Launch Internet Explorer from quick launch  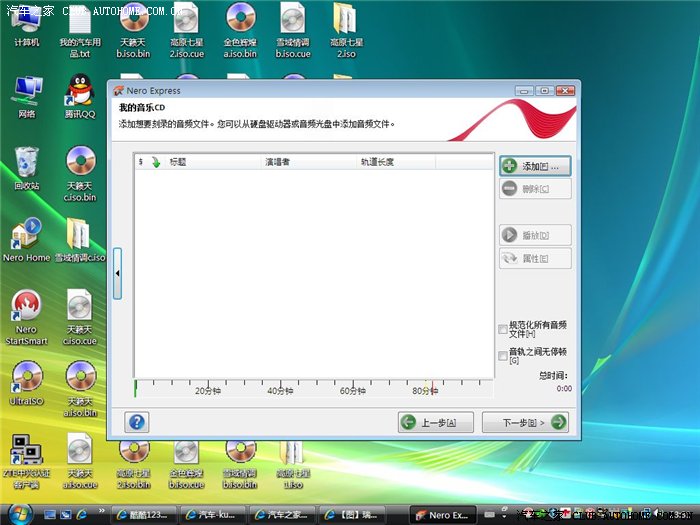tap(82, 515)
